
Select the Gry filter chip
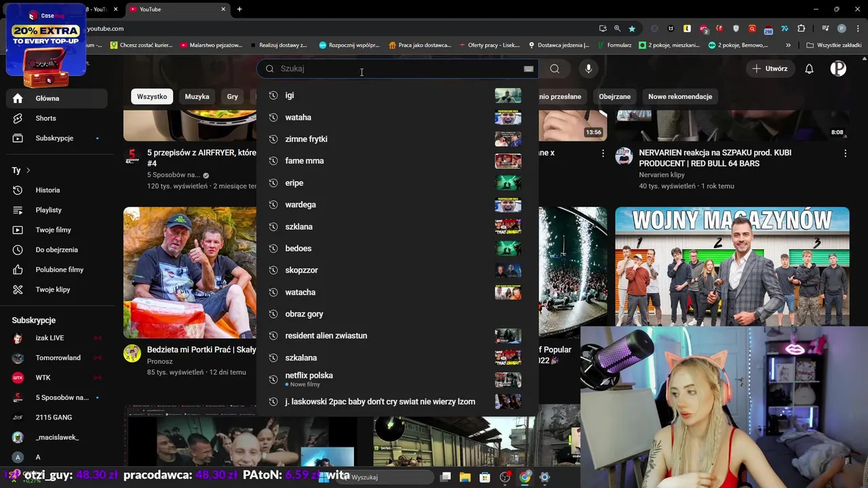coord(233,96)
